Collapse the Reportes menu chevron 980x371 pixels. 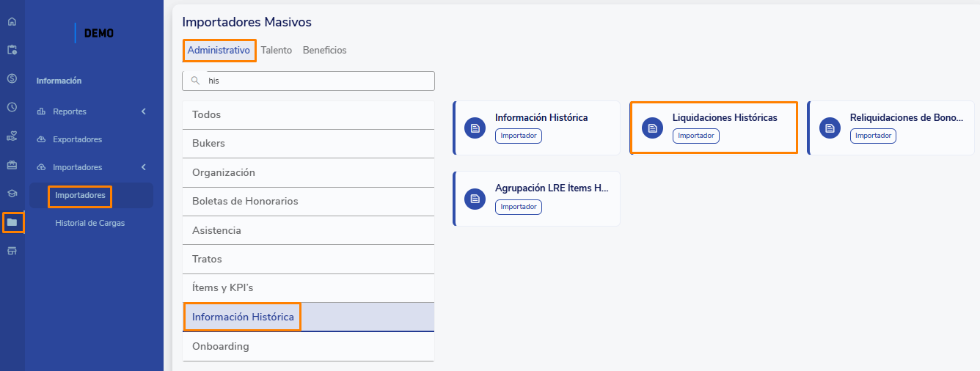click(144, 111)
